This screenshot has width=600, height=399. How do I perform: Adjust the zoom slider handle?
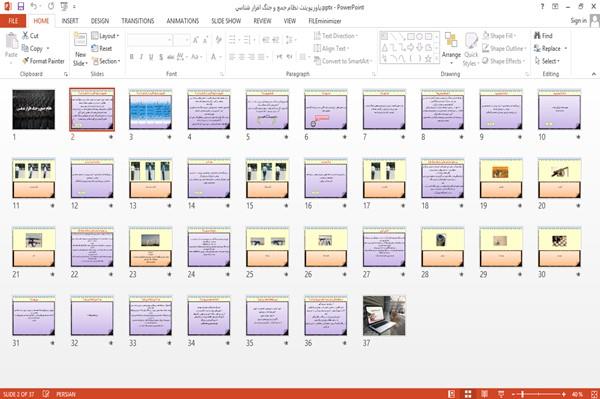522,394
